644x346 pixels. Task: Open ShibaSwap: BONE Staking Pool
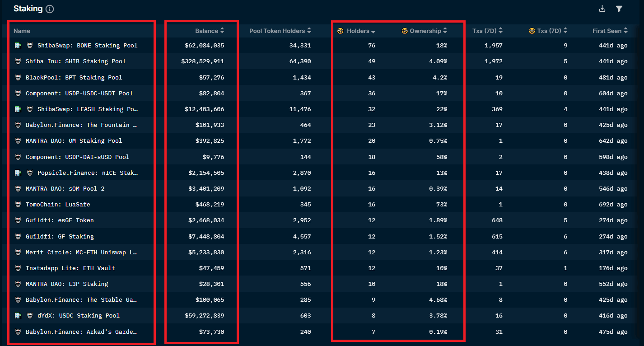point(88,46)
